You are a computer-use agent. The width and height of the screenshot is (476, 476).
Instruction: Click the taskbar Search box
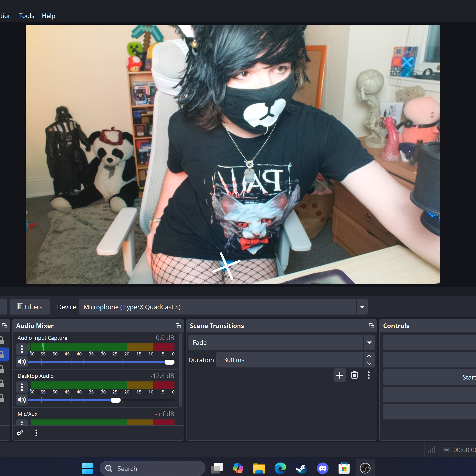[152, 468]
